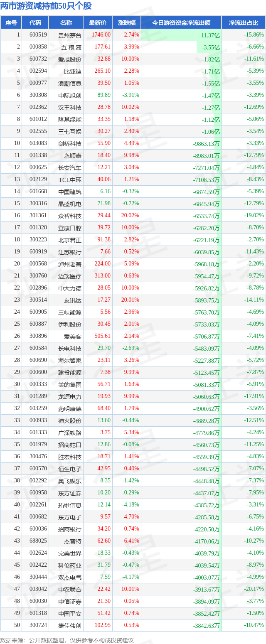
Task: Select stock name 完美世界
Action: click(x=70, y=553)
